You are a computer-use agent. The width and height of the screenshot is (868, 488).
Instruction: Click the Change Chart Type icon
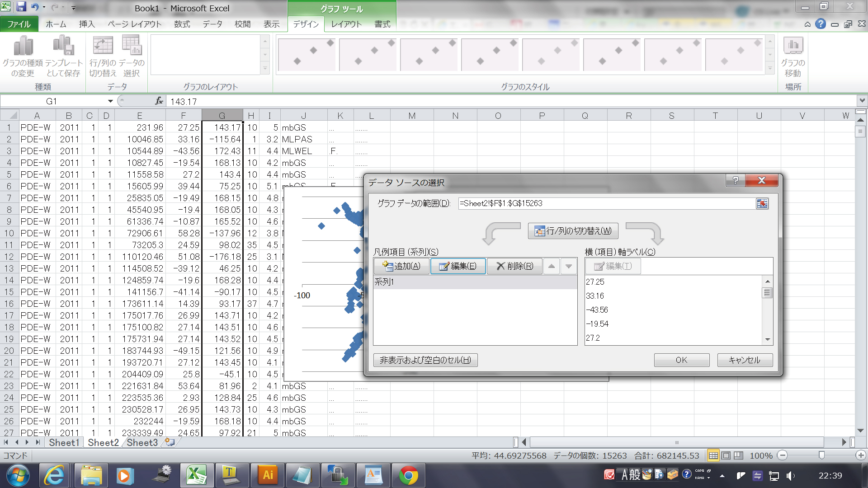pos(23,56)
